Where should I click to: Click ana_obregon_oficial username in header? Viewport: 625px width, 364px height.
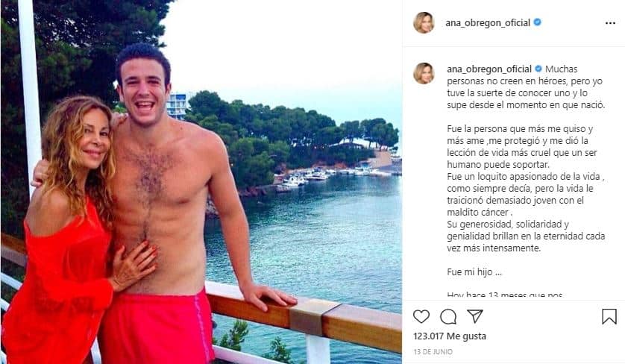pos(488,22)
